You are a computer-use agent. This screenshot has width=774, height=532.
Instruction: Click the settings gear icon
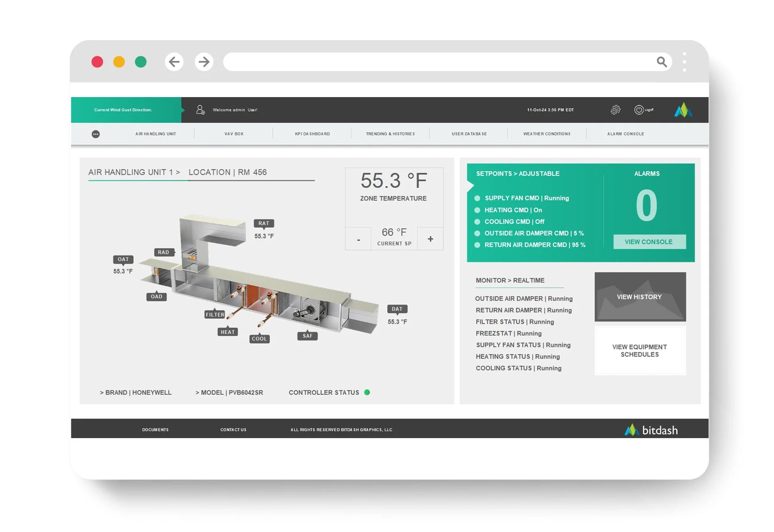(x=615, y=110)
